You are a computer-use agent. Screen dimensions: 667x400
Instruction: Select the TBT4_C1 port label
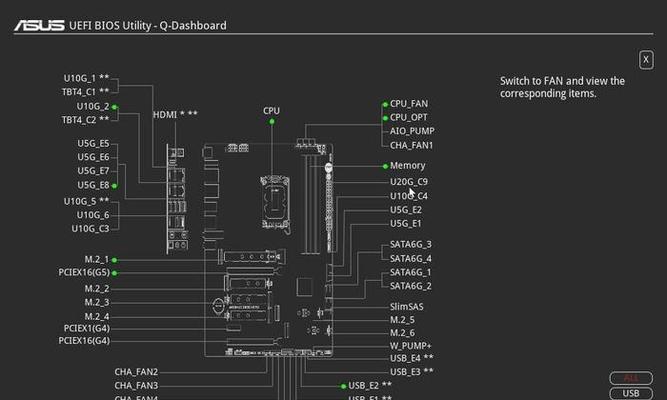click(x=86, y=92)
